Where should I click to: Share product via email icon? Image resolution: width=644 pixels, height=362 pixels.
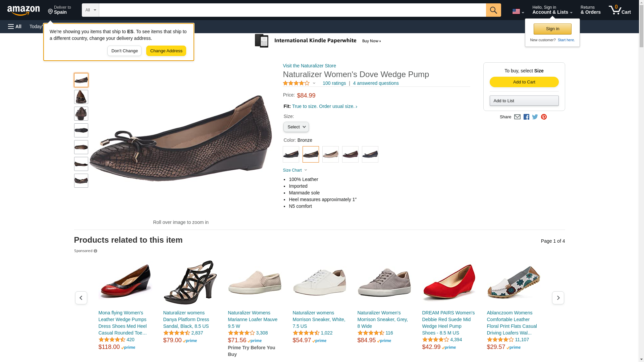[x=517, y=117]
